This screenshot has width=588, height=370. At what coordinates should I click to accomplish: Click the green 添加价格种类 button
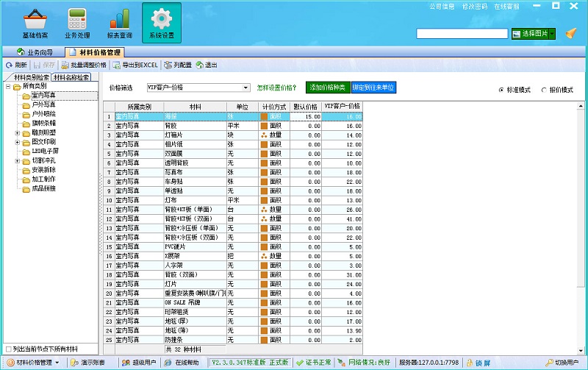(x=328, y=88)
